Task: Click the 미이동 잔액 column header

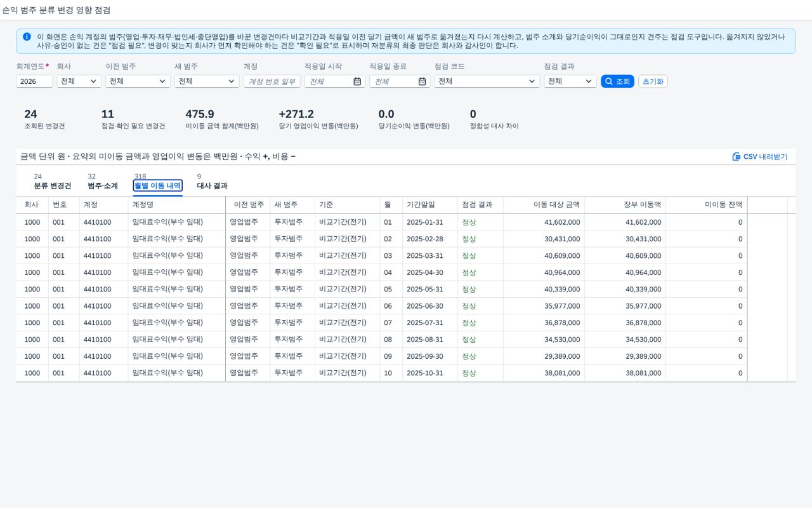Action: 706,205
